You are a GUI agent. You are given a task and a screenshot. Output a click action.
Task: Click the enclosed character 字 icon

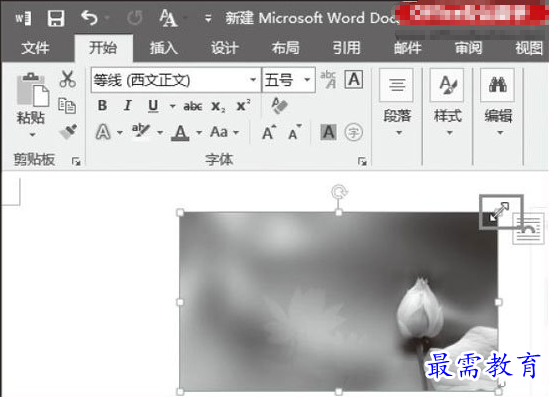354,132
